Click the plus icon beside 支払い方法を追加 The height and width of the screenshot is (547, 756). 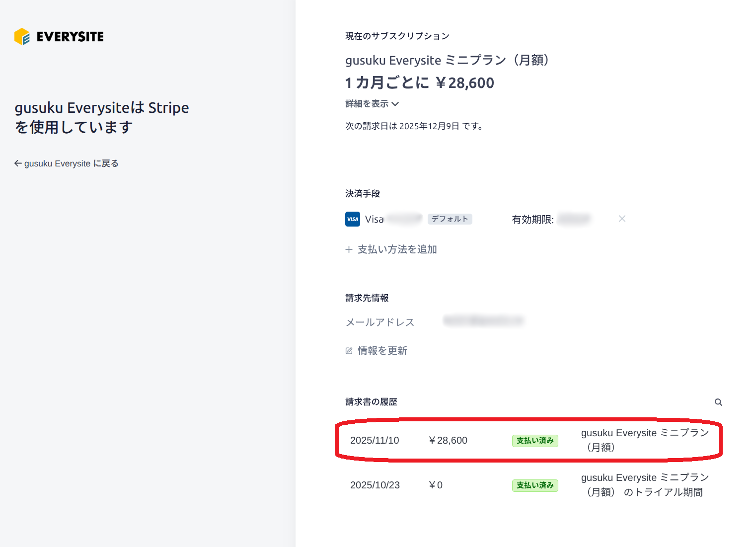tap(349, 249)
